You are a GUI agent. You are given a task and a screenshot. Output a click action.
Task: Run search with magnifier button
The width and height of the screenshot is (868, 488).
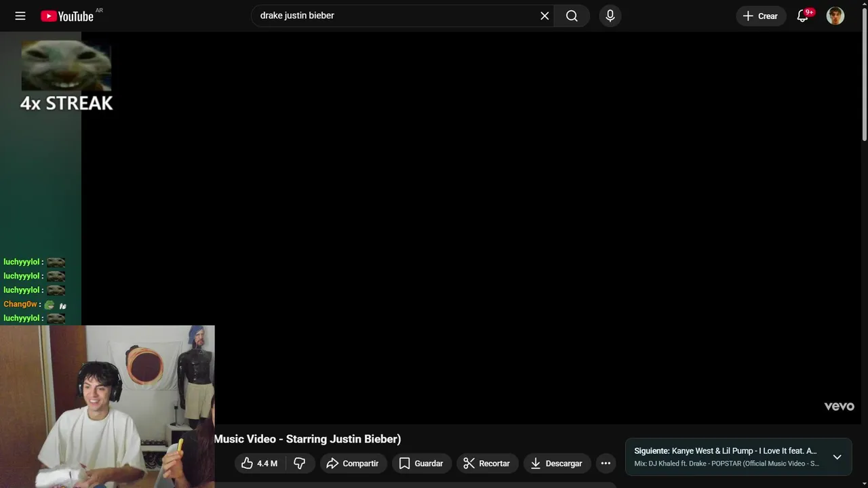coord(572,16)
